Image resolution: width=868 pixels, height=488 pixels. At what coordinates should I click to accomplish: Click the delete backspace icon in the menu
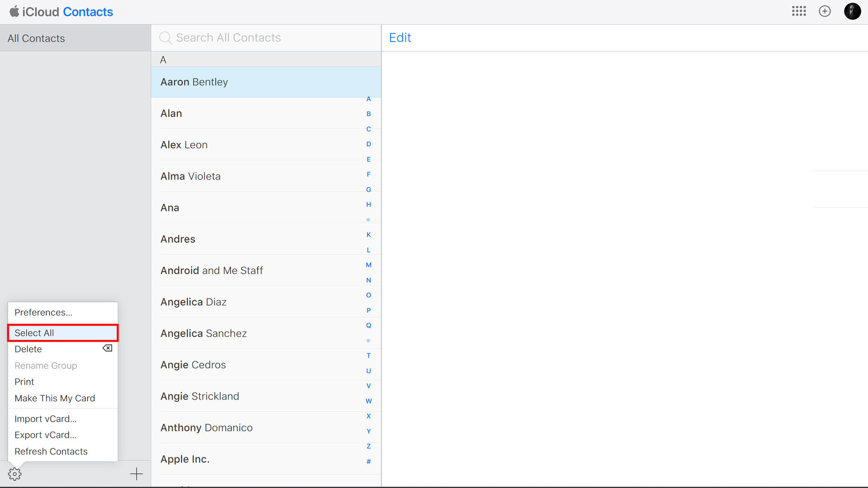pos(107,348)
